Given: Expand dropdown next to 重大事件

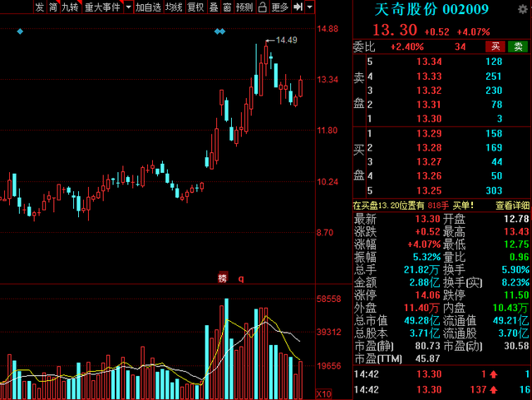Looking at the screenshot, I should [129, 7].
